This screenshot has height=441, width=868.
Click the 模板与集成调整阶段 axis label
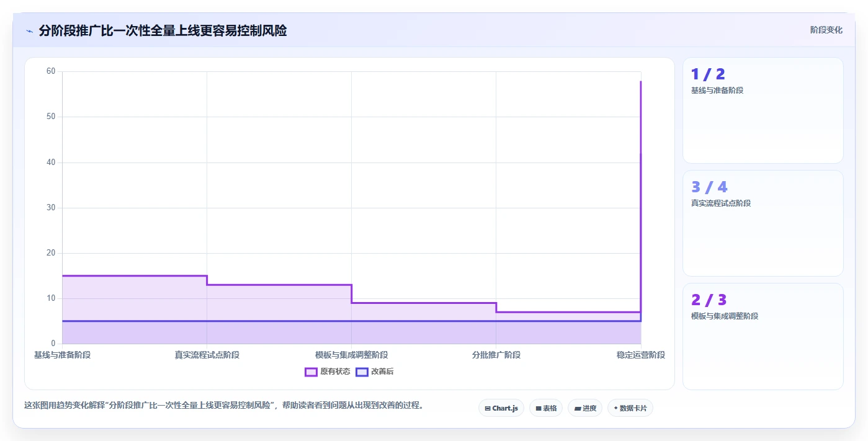point(351,355)
